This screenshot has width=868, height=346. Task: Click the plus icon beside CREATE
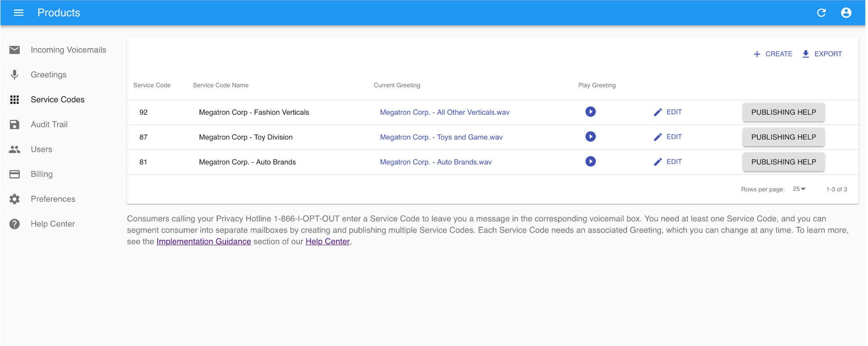[x=757, y=54]
